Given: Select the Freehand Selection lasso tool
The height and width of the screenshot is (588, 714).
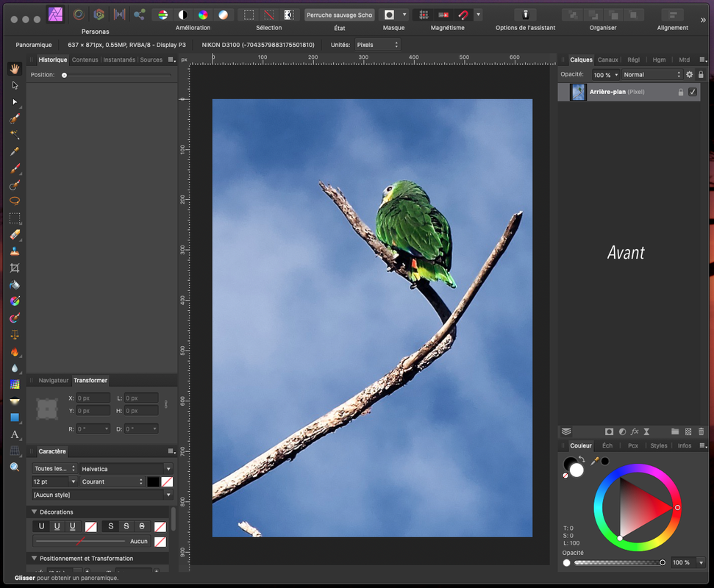Looking at the screenshot, I should [x=15, y=201].
